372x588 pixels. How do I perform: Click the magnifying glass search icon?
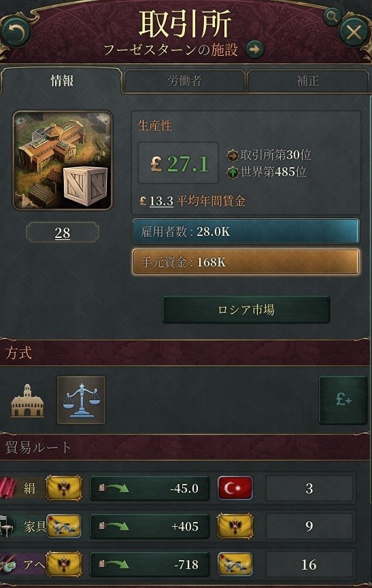(331, 17)
